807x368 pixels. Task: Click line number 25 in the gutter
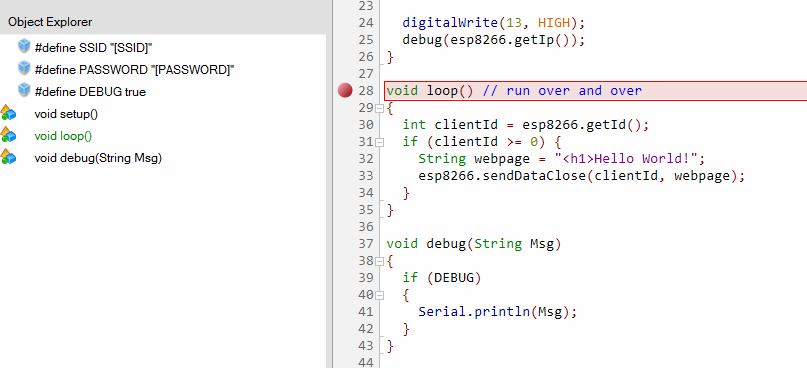pos(365,40)
